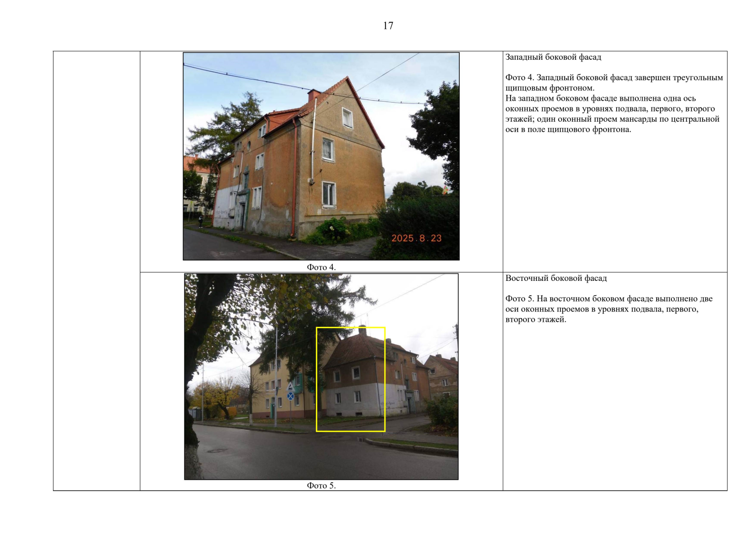Click the red drainpipe on building corner in Фото 4
Image resolution: width=756 pixels, height=535 pixels.
click(x=294, y=177)
